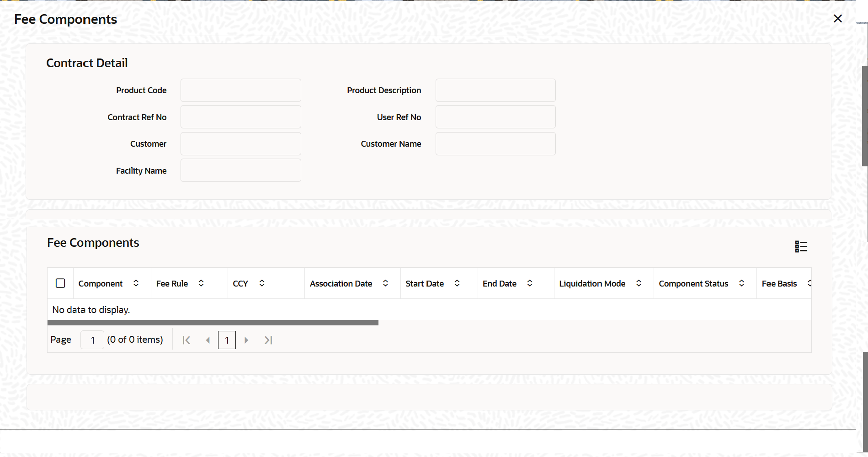Go to the previous page of results
868x457 pixels.
point(208,340)
